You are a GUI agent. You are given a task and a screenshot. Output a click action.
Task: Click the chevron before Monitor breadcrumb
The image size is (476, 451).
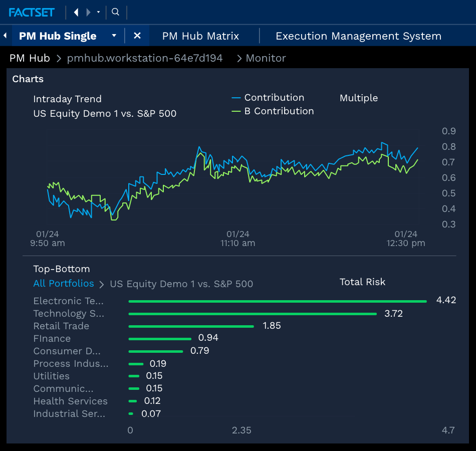[239, 58]
